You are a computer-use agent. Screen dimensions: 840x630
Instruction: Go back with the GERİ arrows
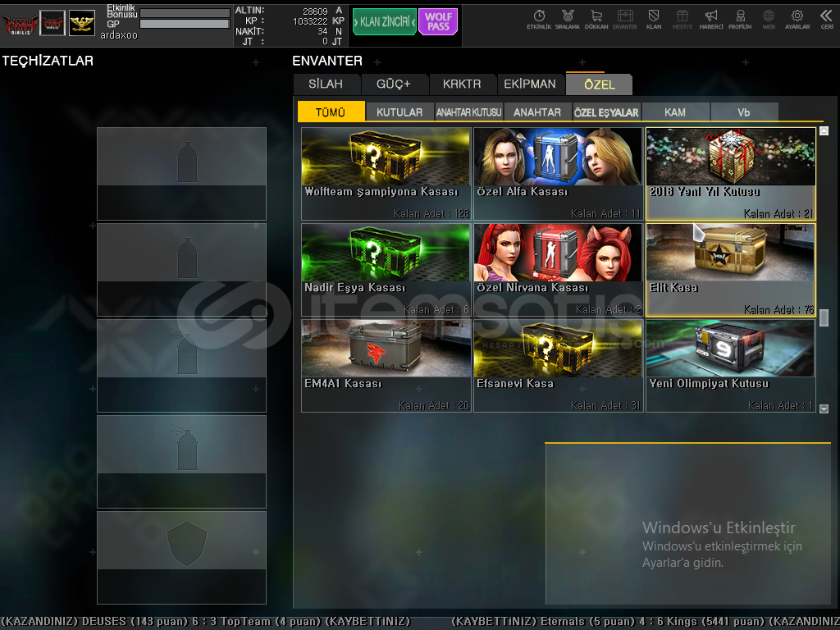coord(827,20)
